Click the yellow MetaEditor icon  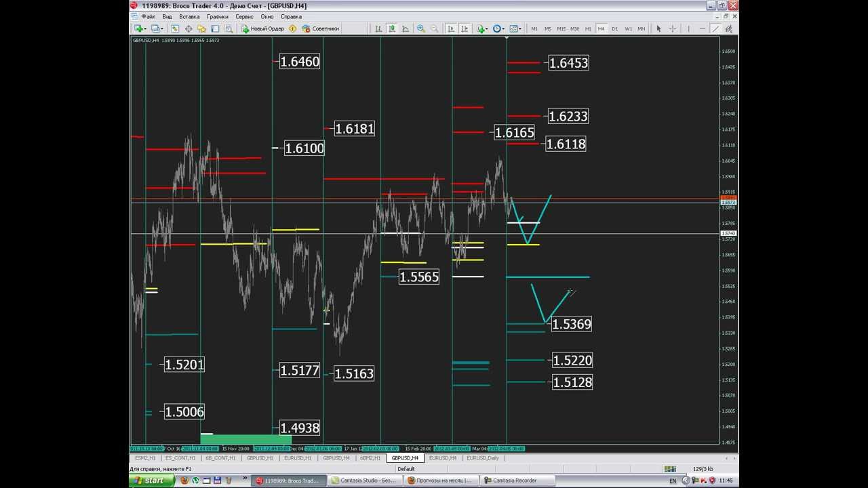292,28
